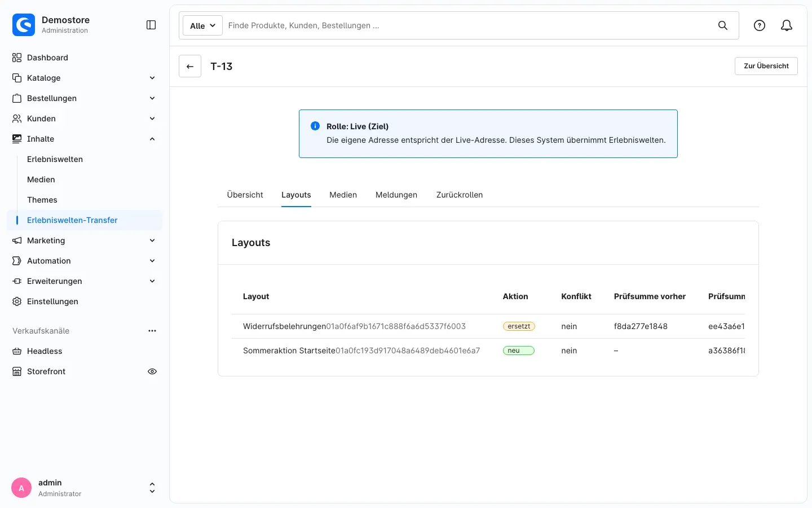This screenshot has width=812, height=508.
Task: Open notifications bell icon
Action: [787, 25]
